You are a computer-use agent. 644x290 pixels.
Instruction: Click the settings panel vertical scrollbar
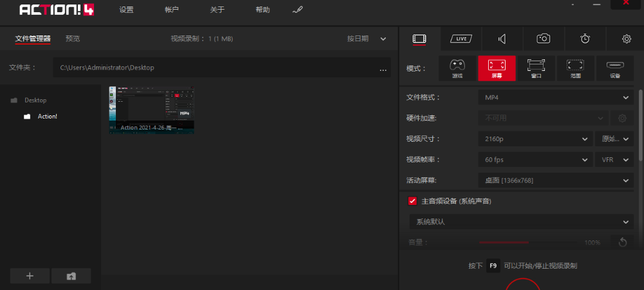[641, 125]
